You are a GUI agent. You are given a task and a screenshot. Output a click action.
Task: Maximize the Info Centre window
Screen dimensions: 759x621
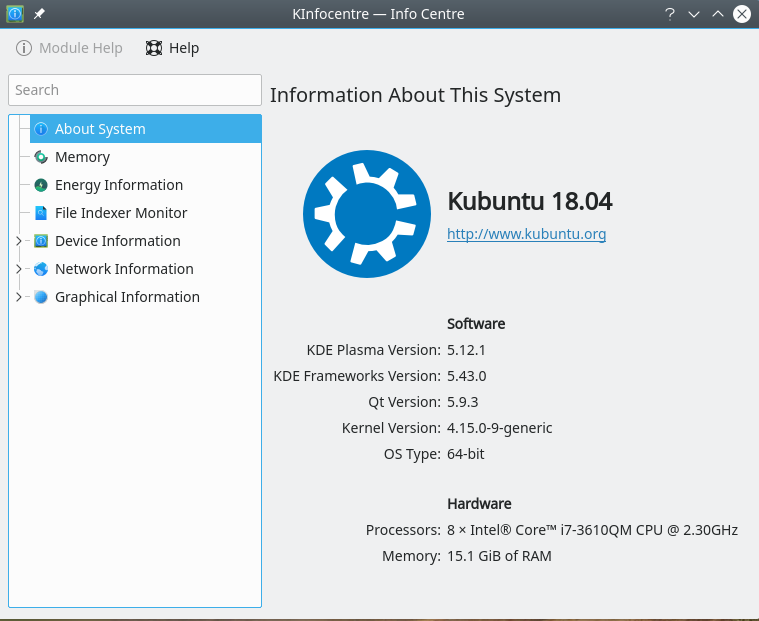pyautogui.click(x=718, y=14)
